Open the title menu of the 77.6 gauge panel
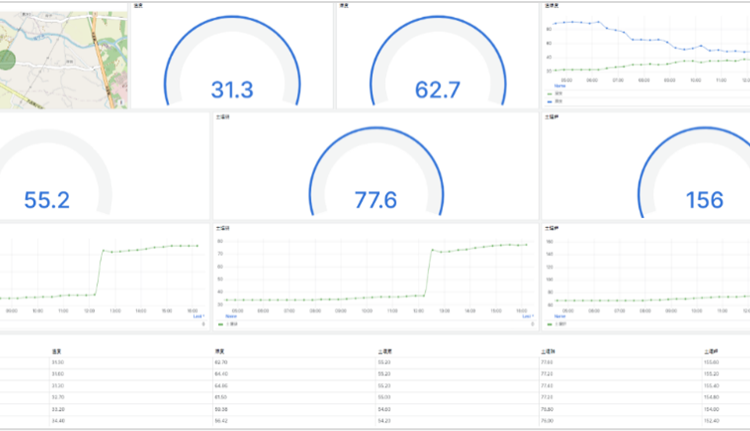The image size is (750, 431). 221,116
